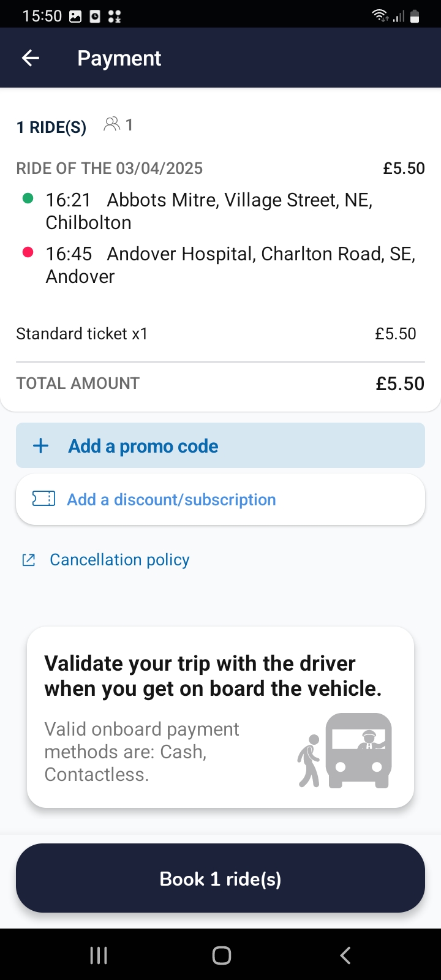Open the Cancellation policy link

click(x=119, y=560)
